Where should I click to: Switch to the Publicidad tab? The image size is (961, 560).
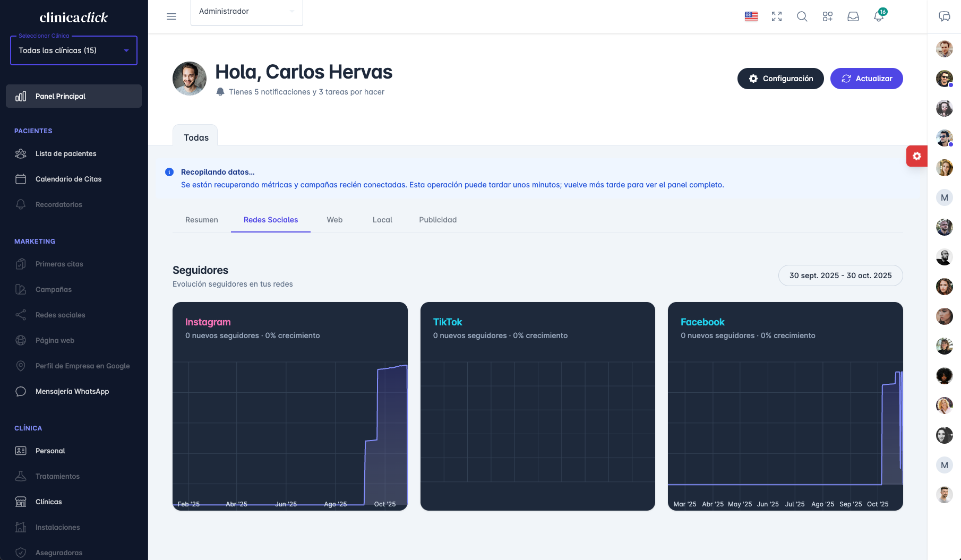point(437,220)
